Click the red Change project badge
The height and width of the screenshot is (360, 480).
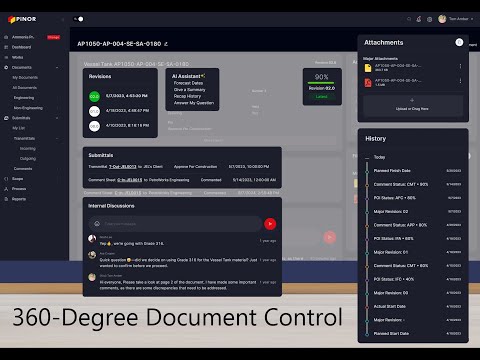tap(53, 37)
